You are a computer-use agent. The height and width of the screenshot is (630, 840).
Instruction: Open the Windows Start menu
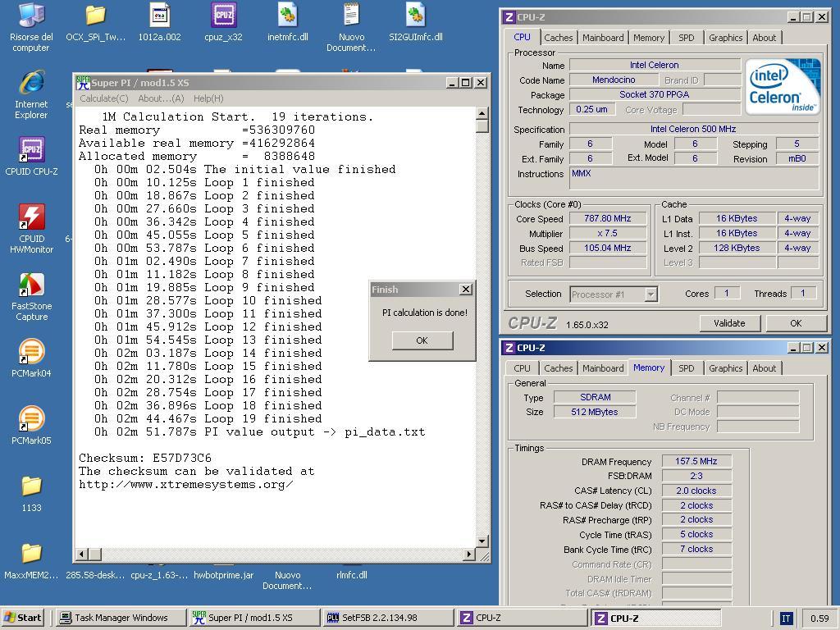(22, 618)
